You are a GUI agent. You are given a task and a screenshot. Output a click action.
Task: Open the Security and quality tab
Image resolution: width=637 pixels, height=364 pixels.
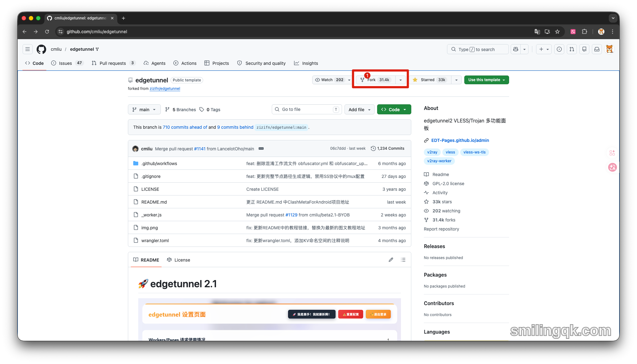click(x=261, y=63)
